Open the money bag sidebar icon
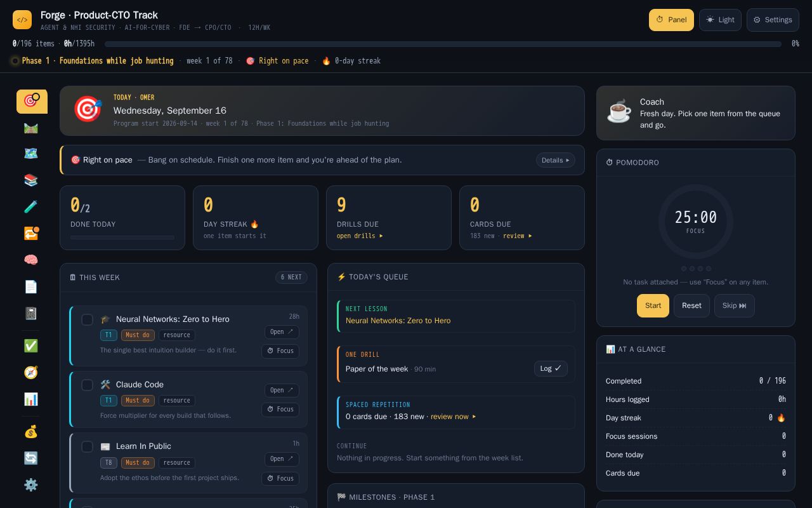 click(x=31, y=432)
